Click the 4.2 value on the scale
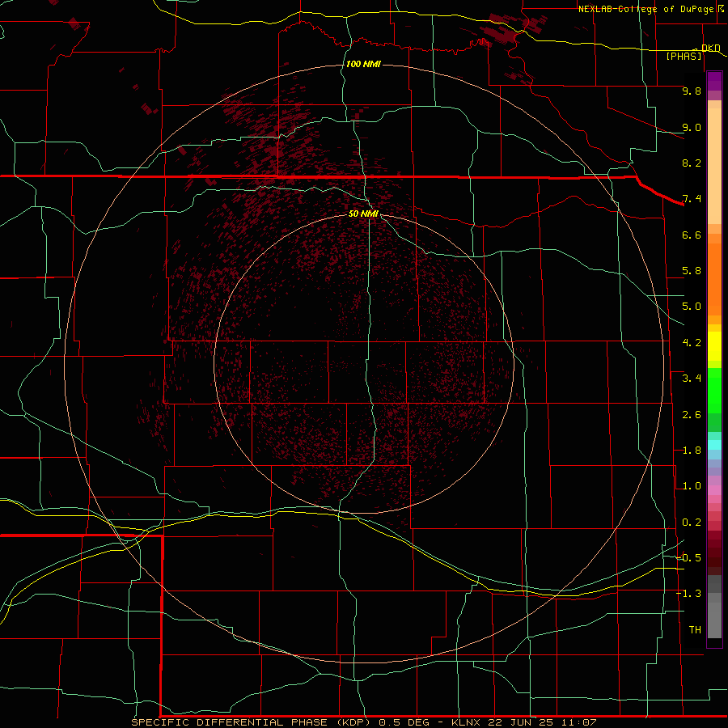 [x=692, y=343]
